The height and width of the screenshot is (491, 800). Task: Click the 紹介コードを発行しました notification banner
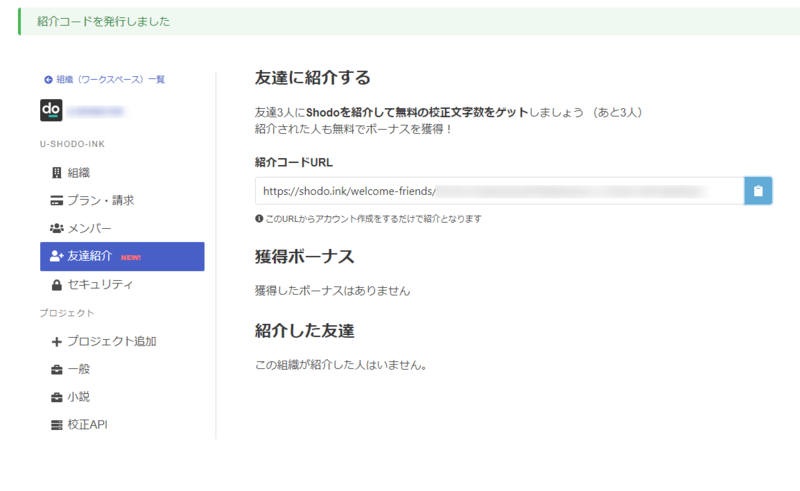click(x=409, y=21)
